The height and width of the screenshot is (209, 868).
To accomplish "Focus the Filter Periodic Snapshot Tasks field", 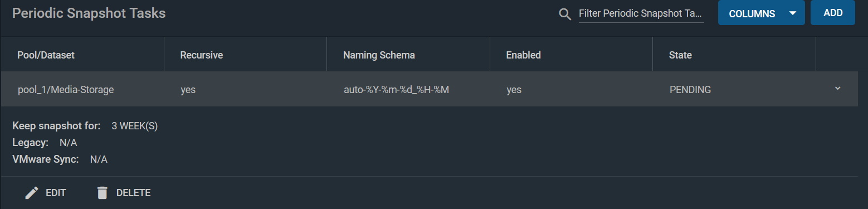I will [x=641, y=13].
